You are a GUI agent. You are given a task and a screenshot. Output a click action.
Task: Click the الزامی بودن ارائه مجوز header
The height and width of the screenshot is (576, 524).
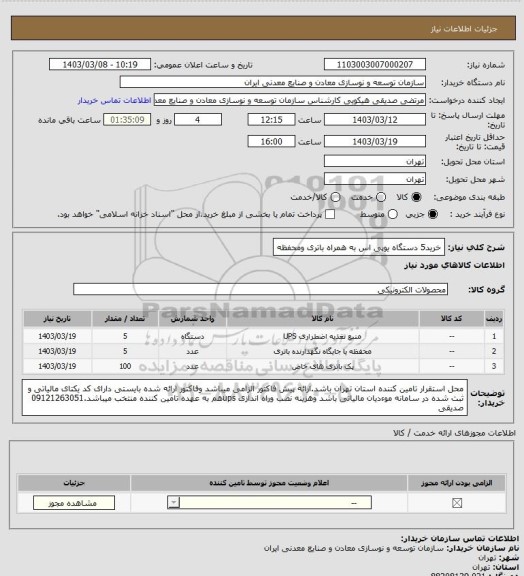(x=456, y=483)
